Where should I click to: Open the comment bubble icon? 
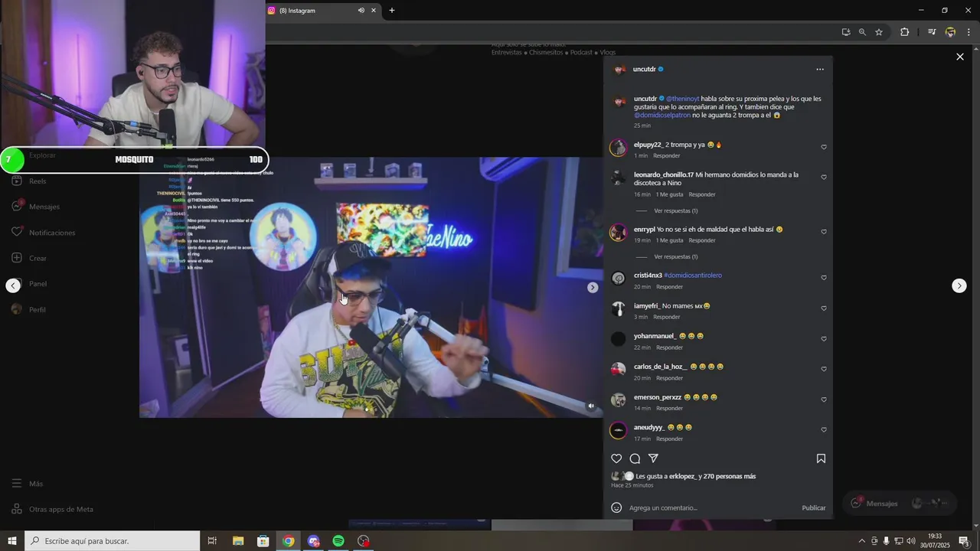[x=635, y=458]
